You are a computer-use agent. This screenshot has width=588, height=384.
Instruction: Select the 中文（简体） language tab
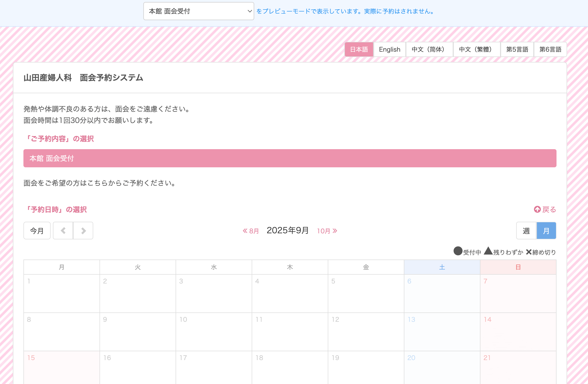click(x=429, y=49)
